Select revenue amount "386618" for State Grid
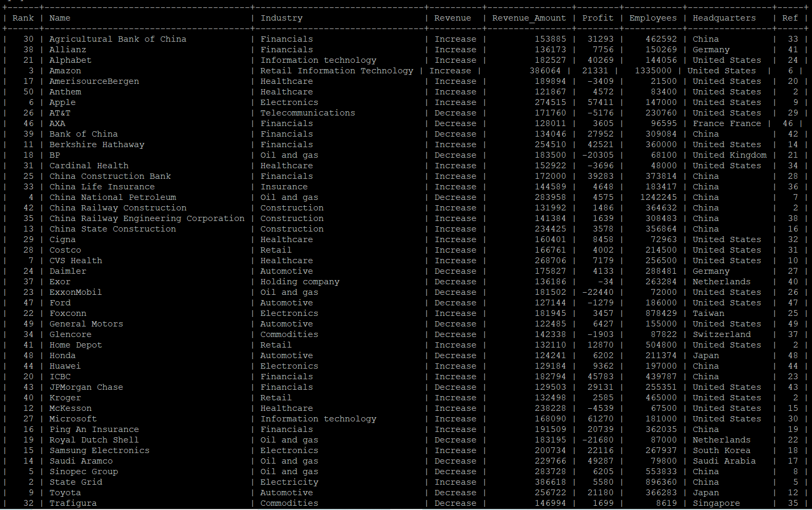812x510 pixels. tap(550, 482)
